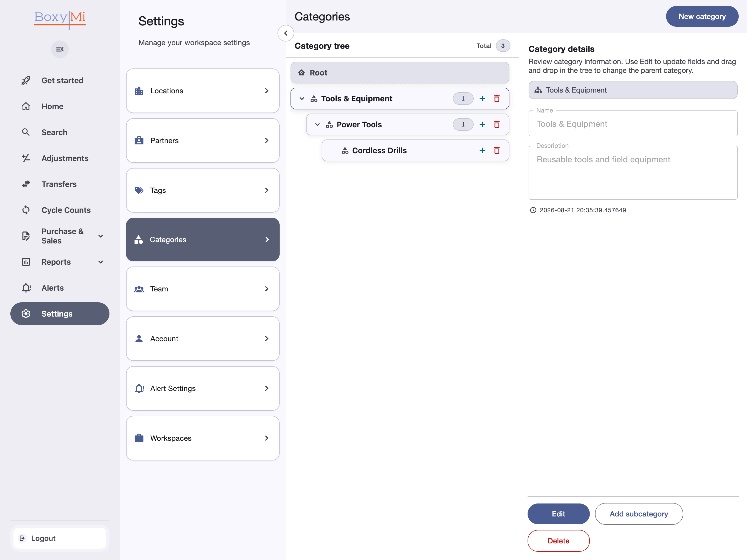Open Locations settings
The width and height of the screenshot is (747, 560).
(203, 91)
